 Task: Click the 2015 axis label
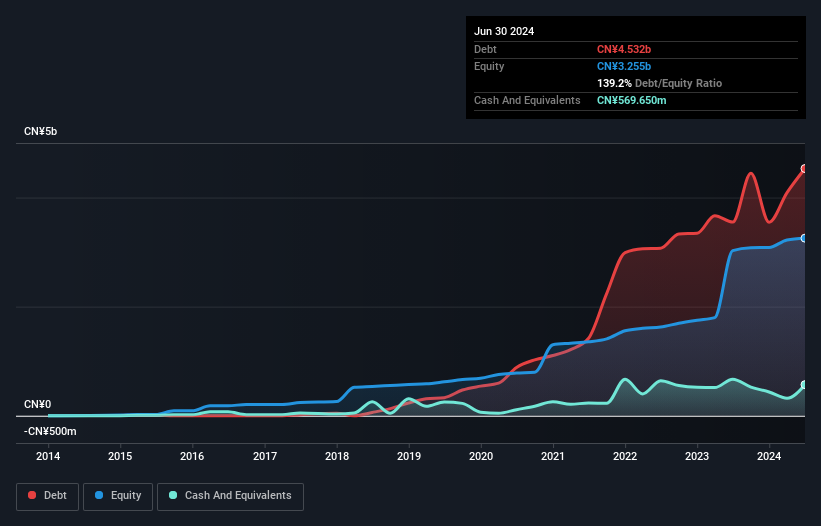pyautogui.click(x=120, y=456)
